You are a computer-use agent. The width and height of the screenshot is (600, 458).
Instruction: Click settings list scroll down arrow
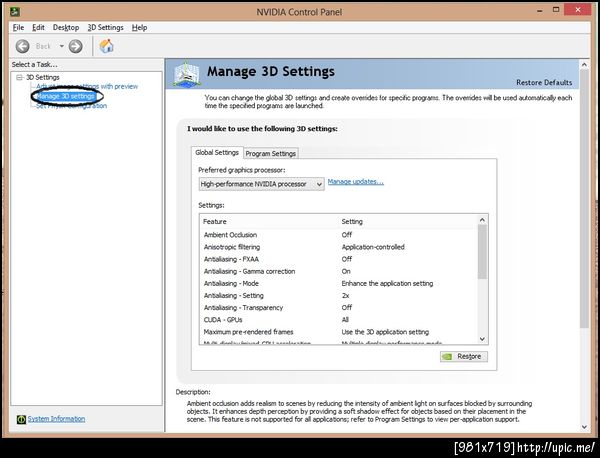(x=482, y=339)
